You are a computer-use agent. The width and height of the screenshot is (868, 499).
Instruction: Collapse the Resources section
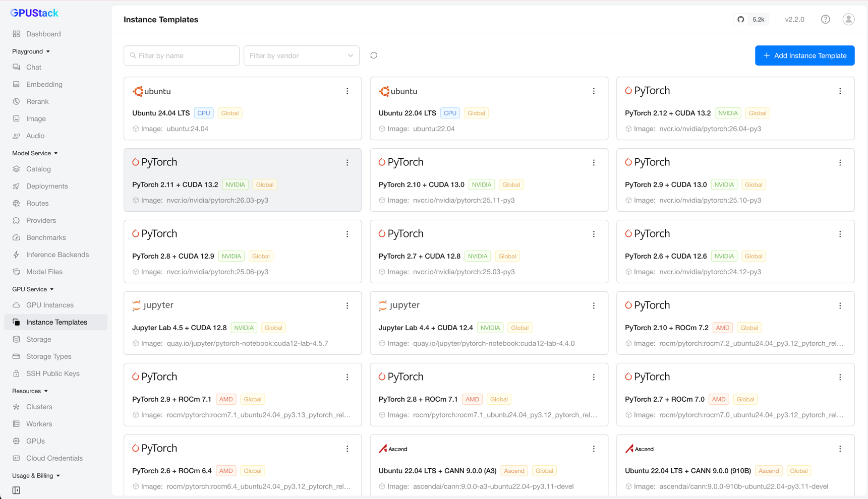30,391
